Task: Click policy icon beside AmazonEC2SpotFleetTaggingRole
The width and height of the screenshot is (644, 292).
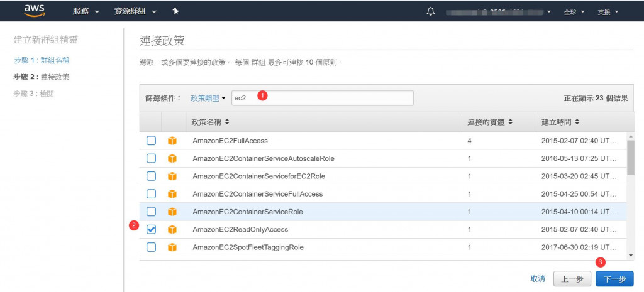Action: [172, 247]
